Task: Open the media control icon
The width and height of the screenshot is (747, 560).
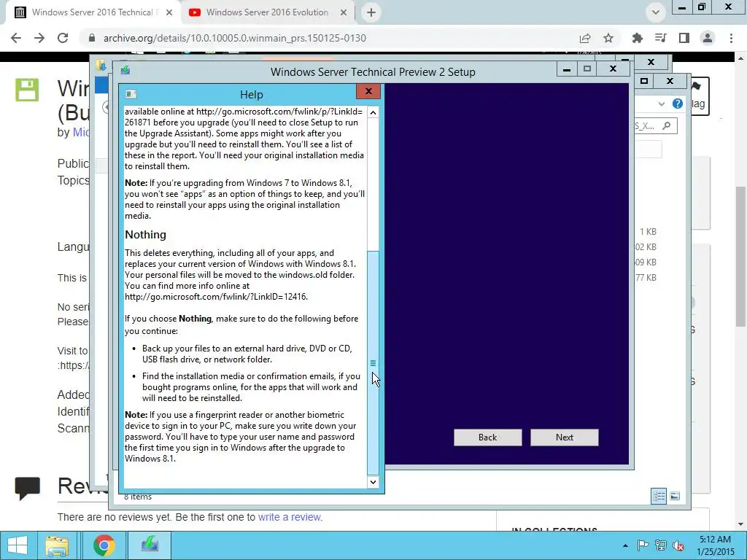Action: coord(661,38)
